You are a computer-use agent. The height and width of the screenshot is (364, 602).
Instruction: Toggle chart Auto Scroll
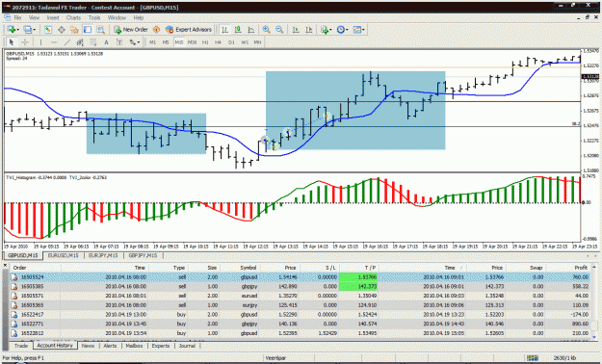tap(296, 30)
